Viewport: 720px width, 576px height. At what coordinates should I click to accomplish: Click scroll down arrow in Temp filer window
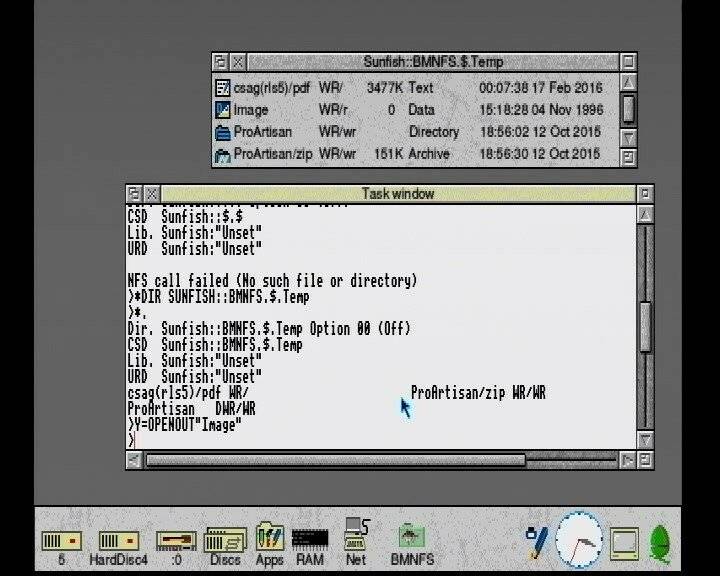[x=628, y=137]
